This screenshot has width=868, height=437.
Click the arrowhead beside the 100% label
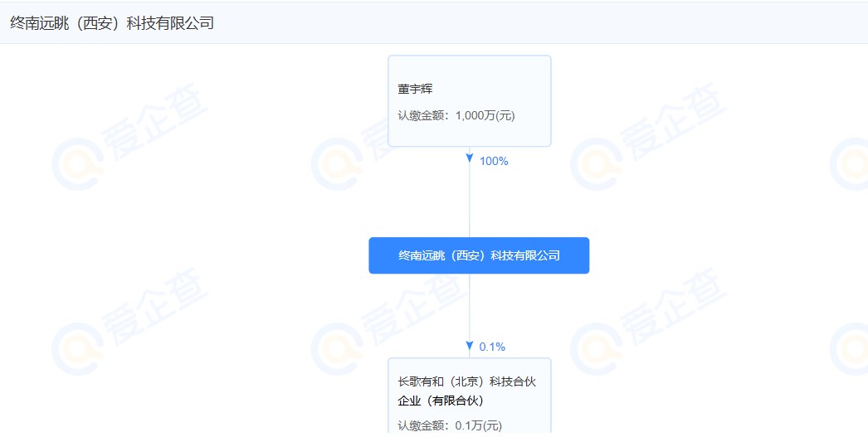pyautogui.click(x=470, y=158)
